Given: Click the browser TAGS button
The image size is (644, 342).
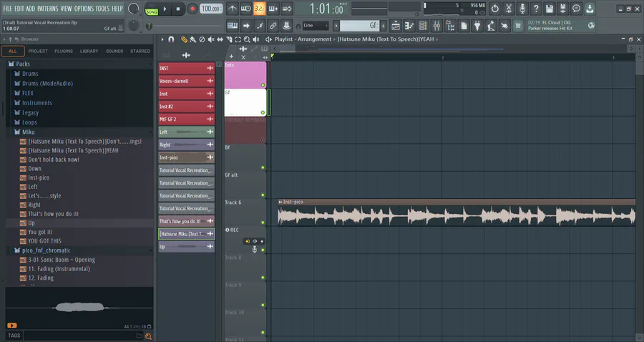Looking at the screenshot, I should [14, 336].
